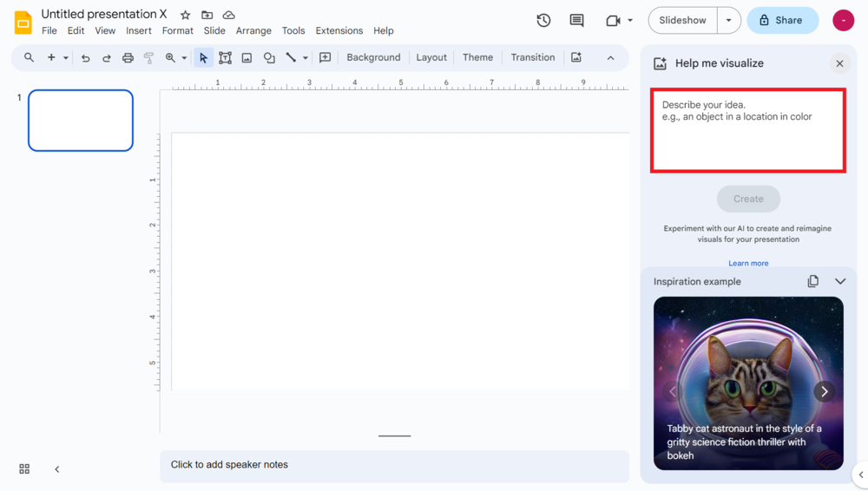Collapse the Inspiration example section

coord(839,281)
